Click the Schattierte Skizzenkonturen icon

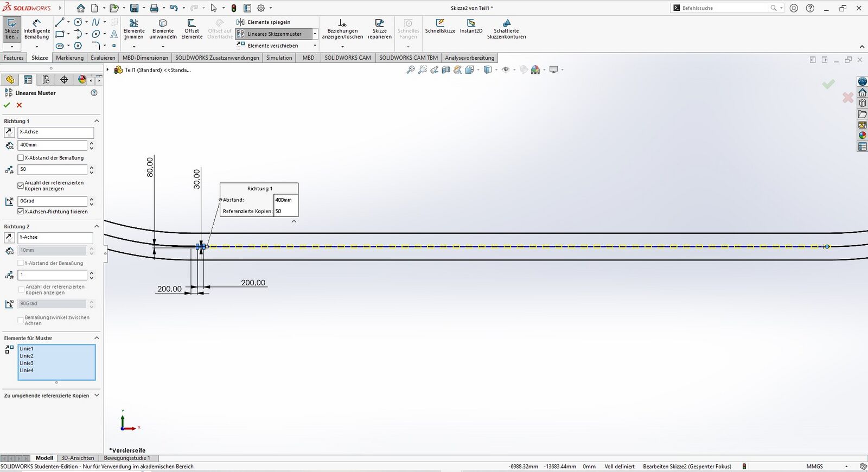coord(506,29)
